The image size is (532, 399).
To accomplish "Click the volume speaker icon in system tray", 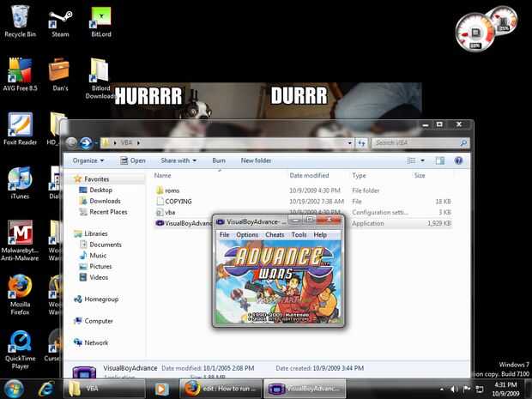I will tap(454, 390).
